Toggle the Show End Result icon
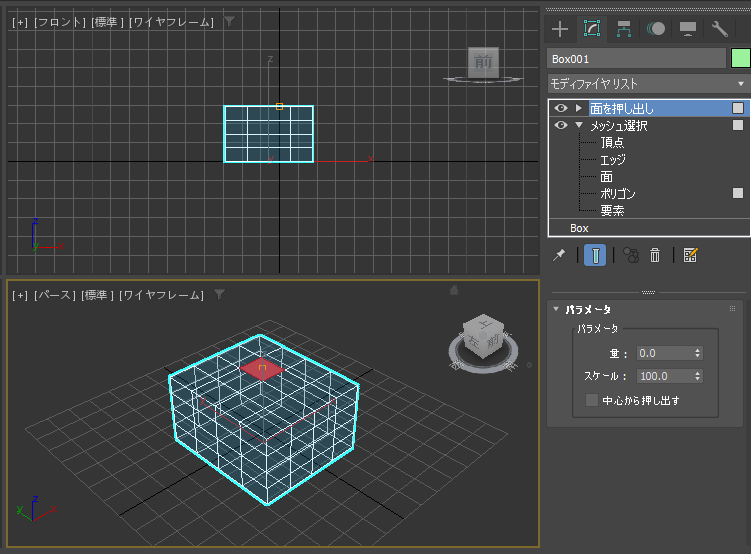The image size is (751, 554). point(595,255)
